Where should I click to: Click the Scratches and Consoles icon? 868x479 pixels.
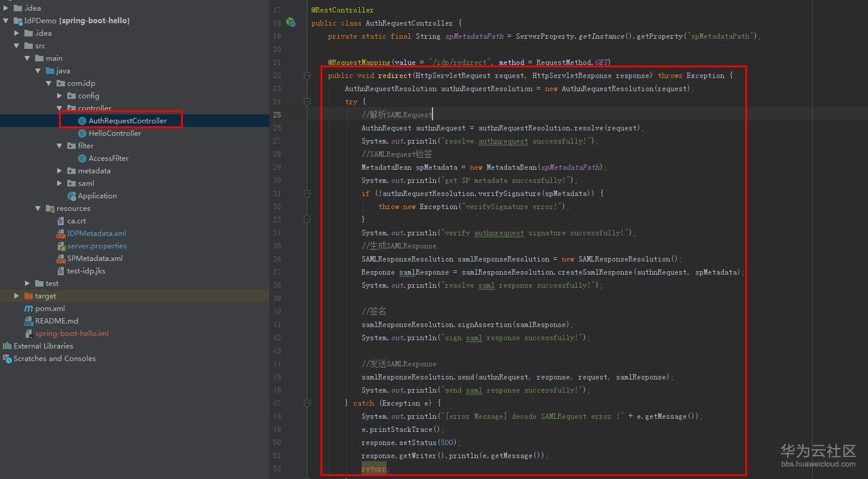(7, 359)
